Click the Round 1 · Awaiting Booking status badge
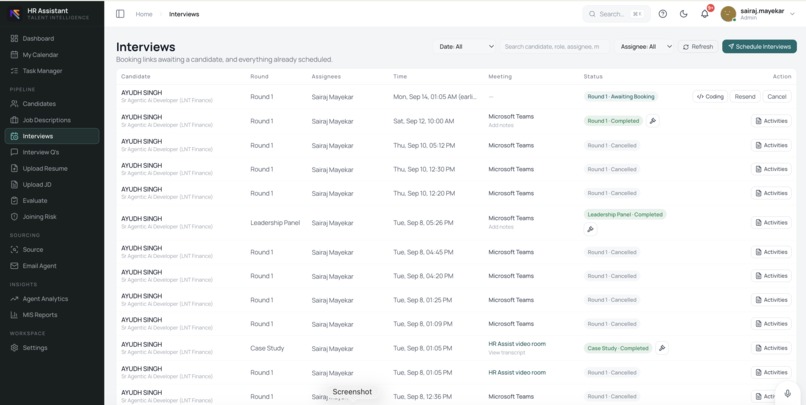This screenshot has height=405, width=806. point(620,97)
